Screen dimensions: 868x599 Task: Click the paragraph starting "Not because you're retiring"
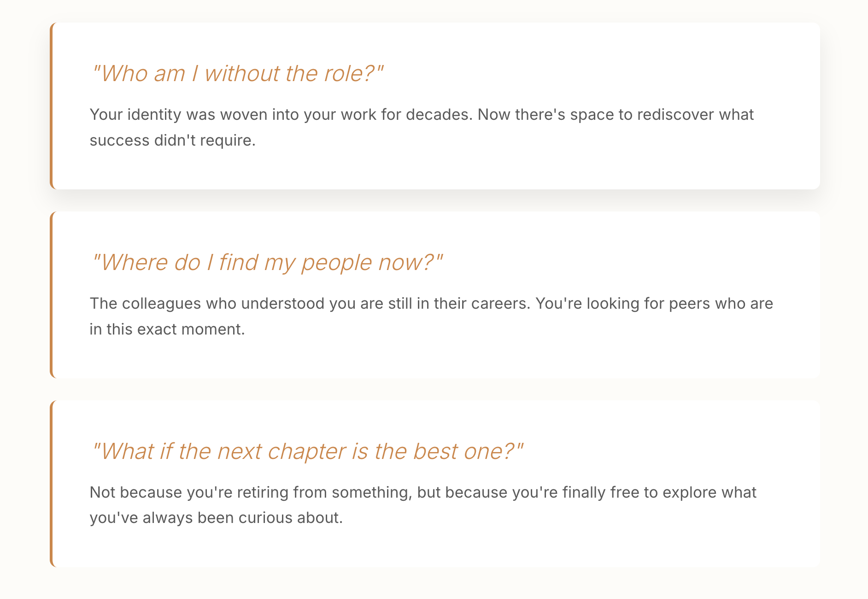[423, 505]
